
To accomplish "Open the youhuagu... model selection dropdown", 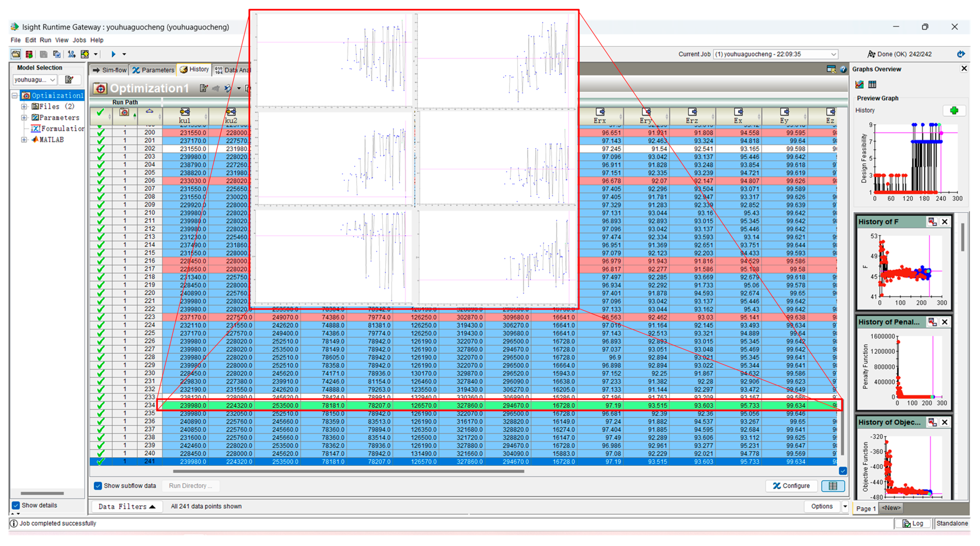I will coord(35,79).
